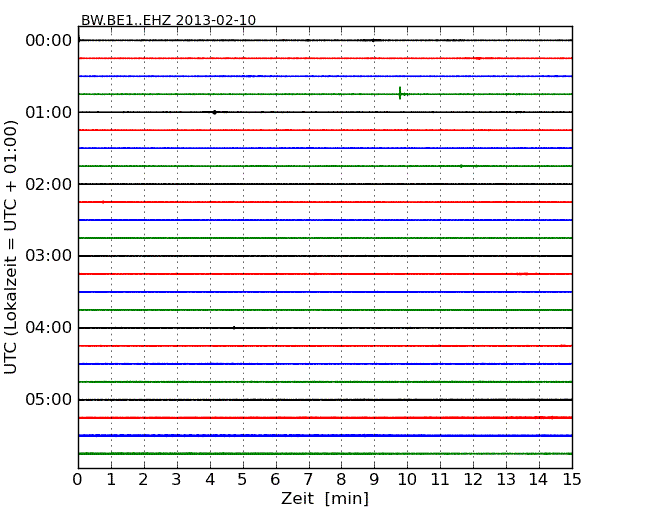Image resolution: width=650 pixels, height=520 pixels.
Task: Click the x-axis tick label 9
Action: pos(374,479)
